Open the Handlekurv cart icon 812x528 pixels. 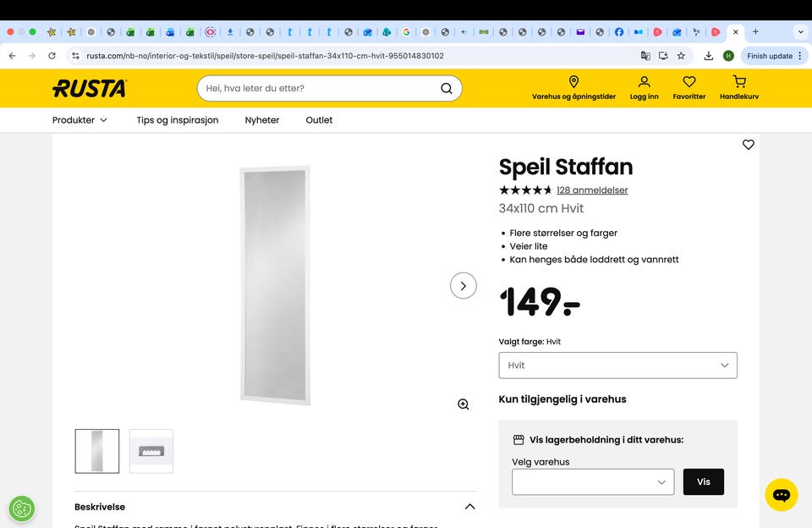point(739,82)
